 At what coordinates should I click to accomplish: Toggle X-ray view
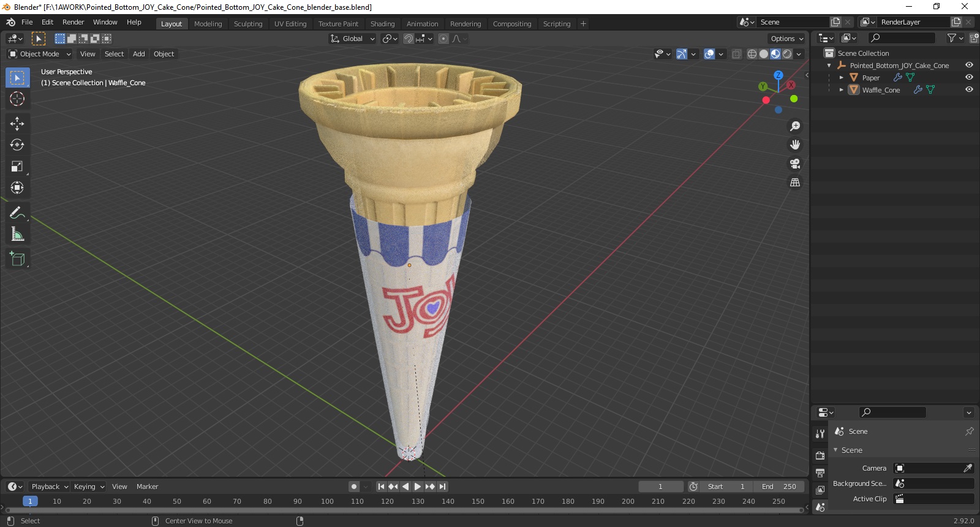click(736, 54)
